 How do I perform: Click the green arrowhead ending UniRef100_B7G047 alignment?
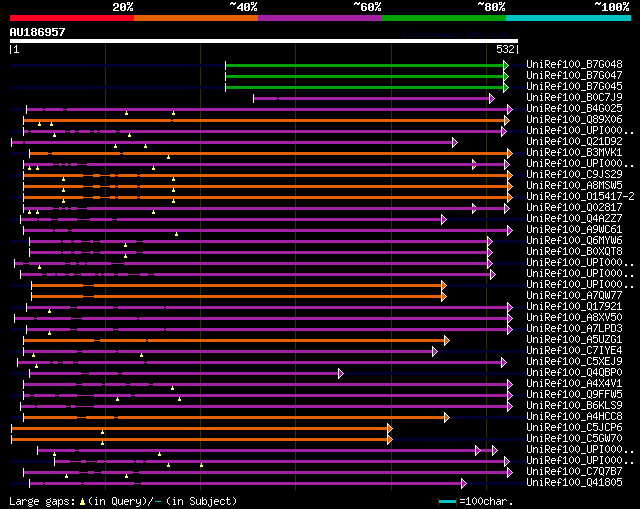(x=506, y=76)
